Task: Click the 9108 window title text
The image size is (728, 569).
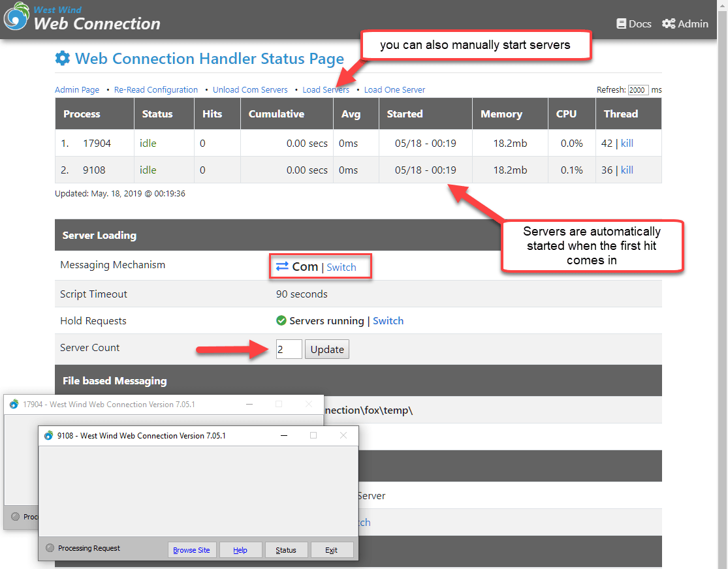Action: pos(142,436)
